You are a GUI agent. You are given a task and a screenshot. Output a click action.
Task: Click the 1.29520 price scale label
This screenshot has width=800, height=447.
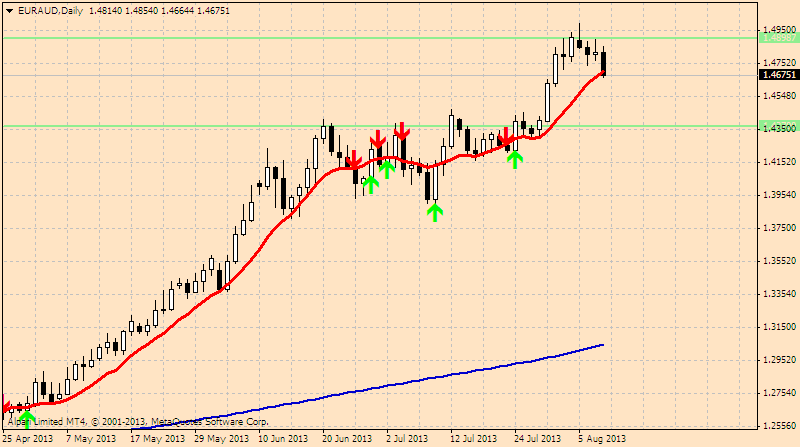pyautogui.click(x=780, y=360)
